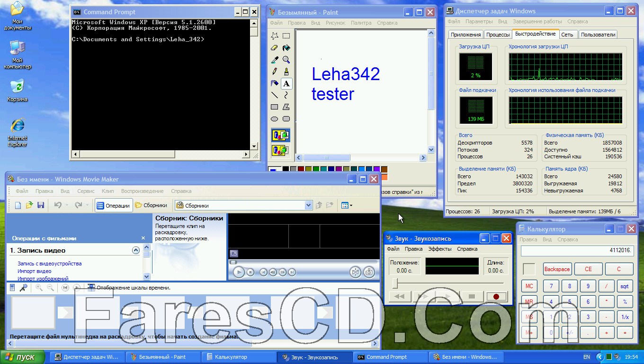Viewport: 644px width, 364px height.
Task: Click Запись с видеоустройства link
Action: coord(50,264)
